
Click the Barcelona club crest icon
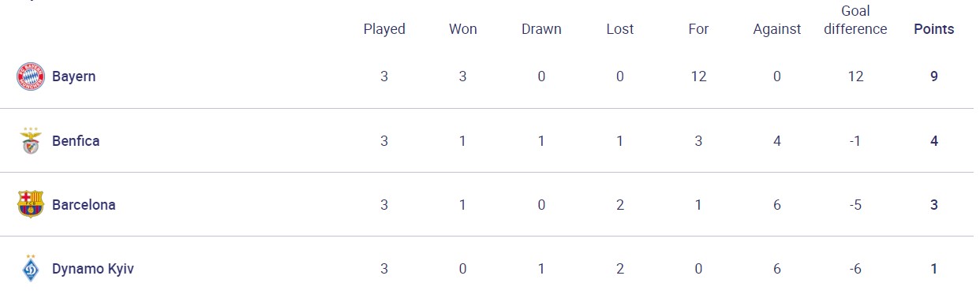[x=30, y=204]
